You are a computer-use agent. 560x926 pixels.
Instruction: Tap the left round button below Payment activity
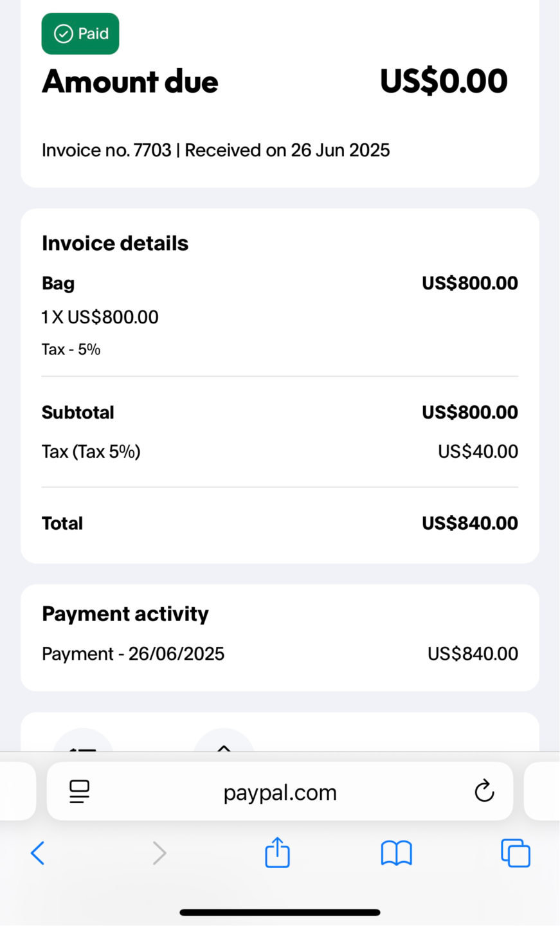click(x=83, y=741)
